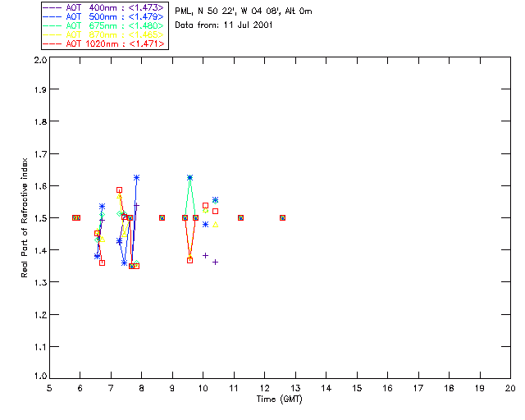This screenshot has height=420, width=525.
Task: Click the blue asterisk at 1.48 near time 10.1
Action: tap(206, 224)
